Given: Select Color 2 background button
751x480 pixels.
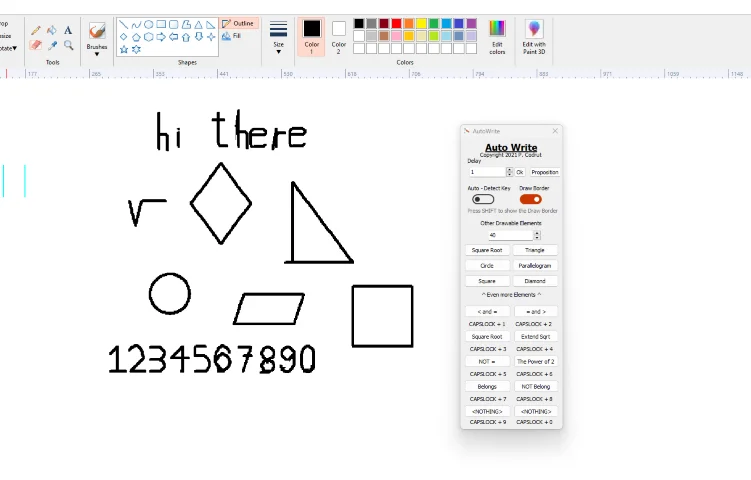Looking at the screenshot, I should pos(339,37).
